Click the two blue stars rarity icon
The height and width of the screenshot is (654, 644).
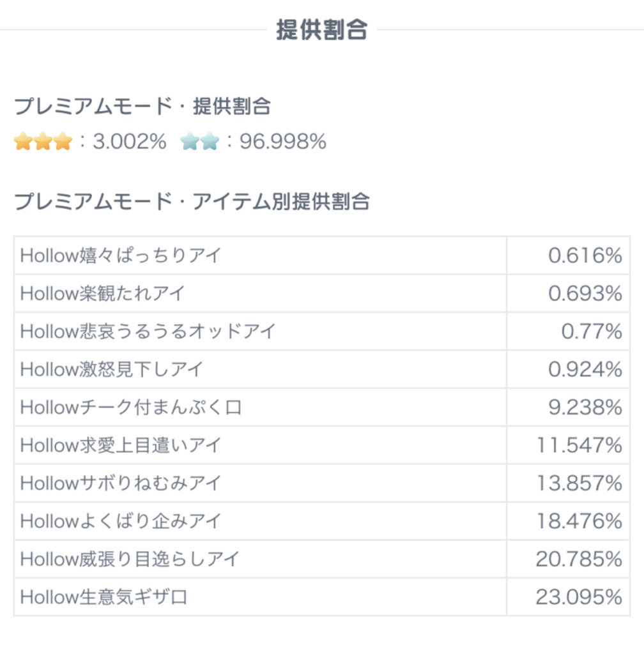point(199,142)
